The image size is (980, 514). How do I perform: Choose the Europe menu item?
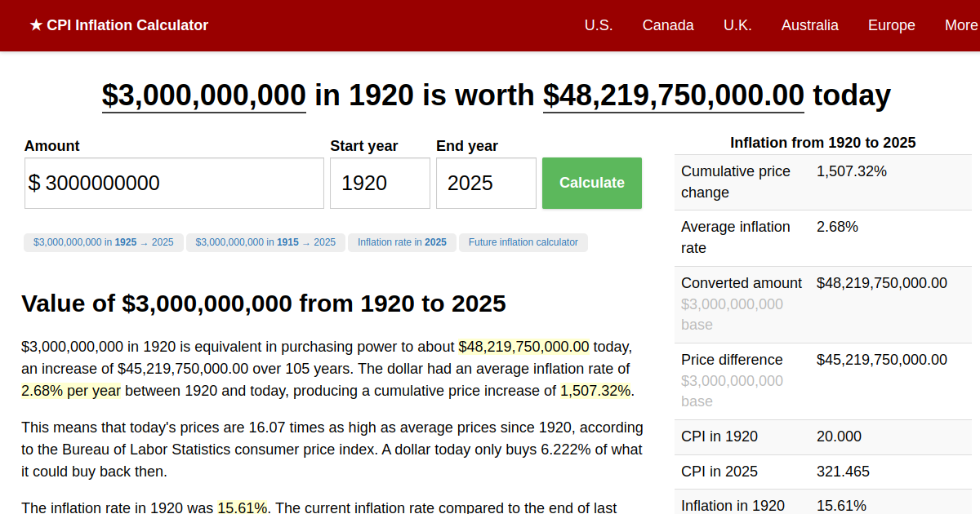892,25
